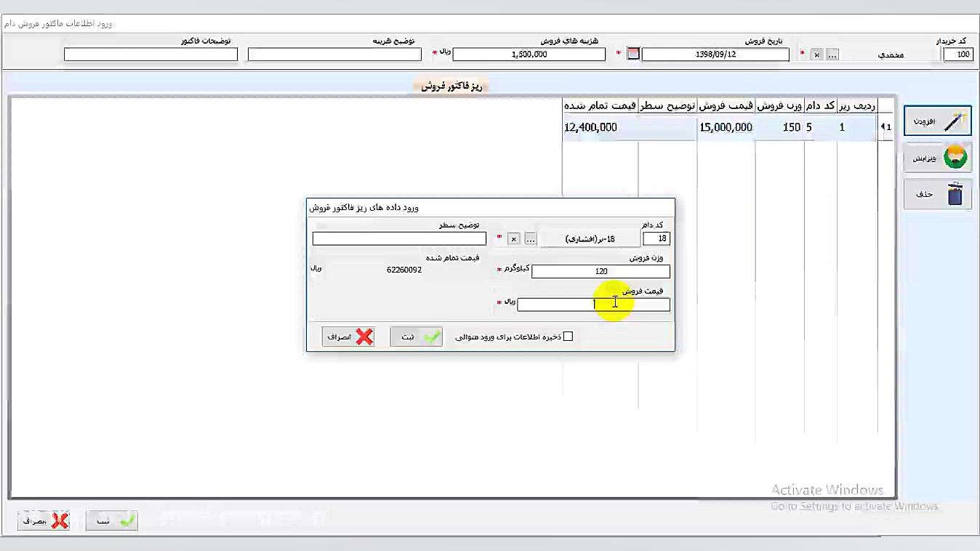
Task: Click the livestock name button 18-نر(افشاری)
Action: pyautogui.click(x=590, y=238)
